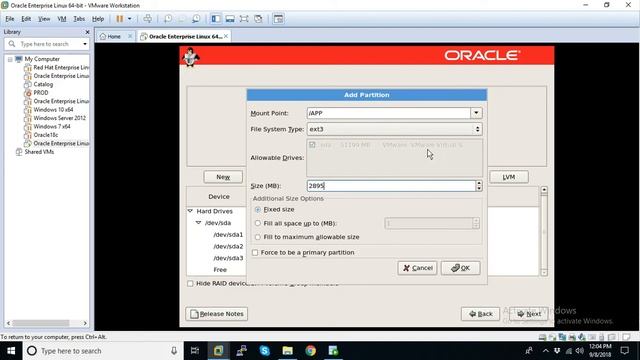Open the Library search filter dropdown arrow
640x360 pixels.
85,44
